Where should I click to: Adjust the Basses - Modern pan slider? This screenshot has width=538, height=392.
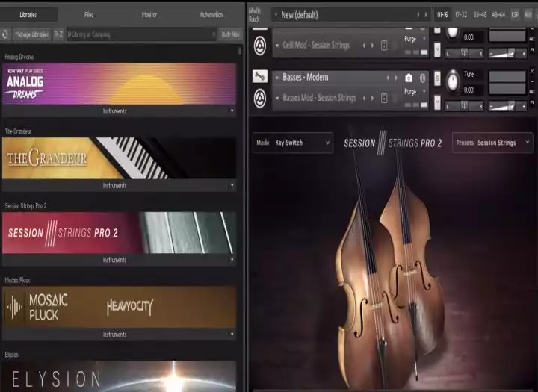tap(465, 106)
